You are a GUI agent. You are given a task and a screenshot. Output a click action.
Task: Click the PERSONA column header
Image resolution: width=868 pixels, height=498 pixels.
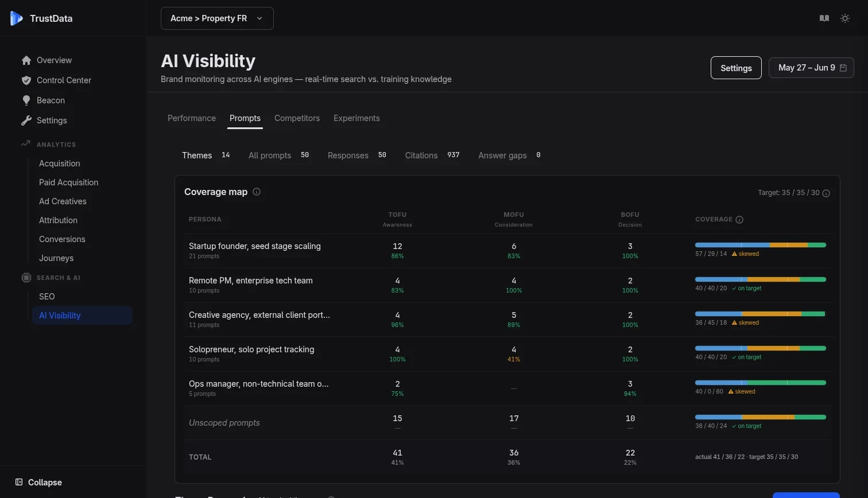point(205,219)
